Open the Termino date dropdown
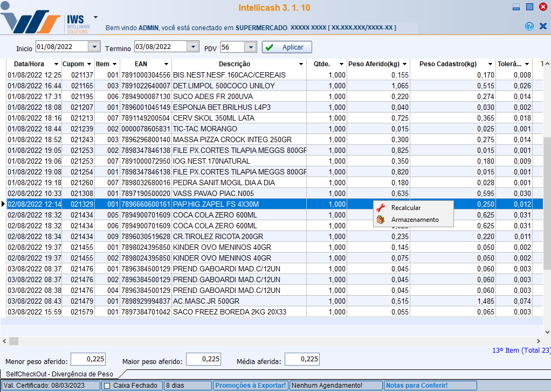This screenshot has height=392, width=551. [x=193, y=47]
